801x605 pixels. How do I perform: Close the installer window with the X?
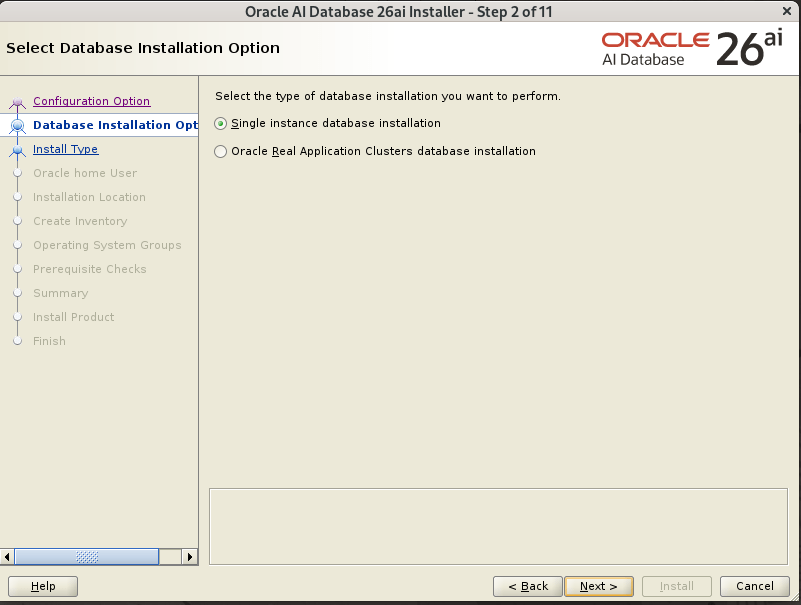(x=787, y=11)
